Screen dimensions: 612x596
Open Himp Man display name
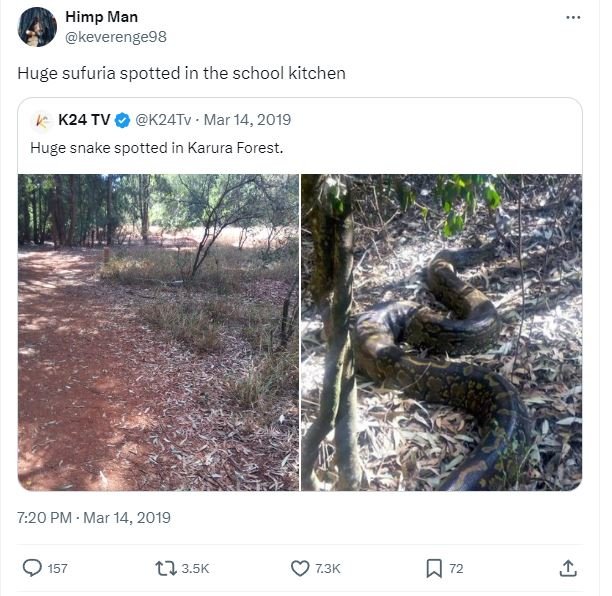[x=101, y=17]
